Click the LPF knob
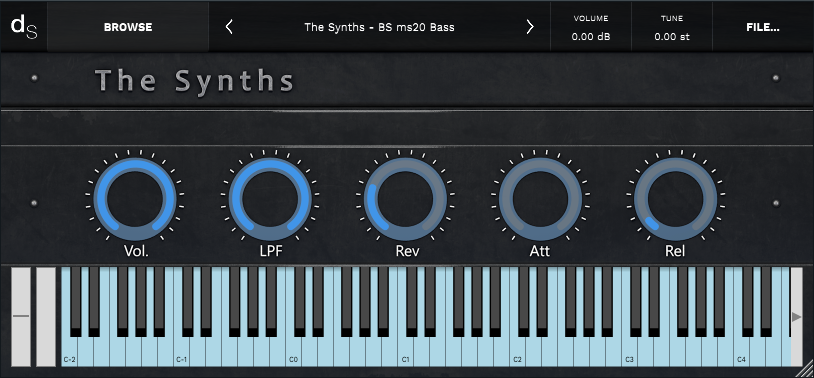 [270, 199]
